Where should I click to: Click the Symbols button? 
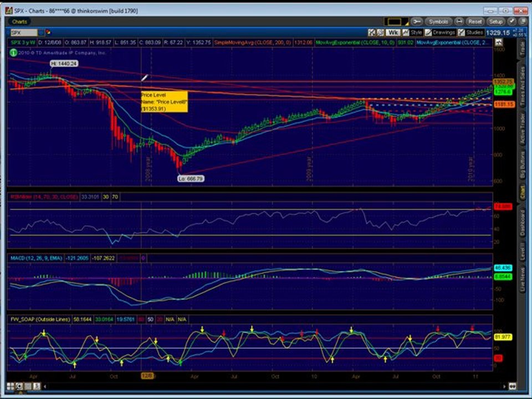click(x=438, y=22)
